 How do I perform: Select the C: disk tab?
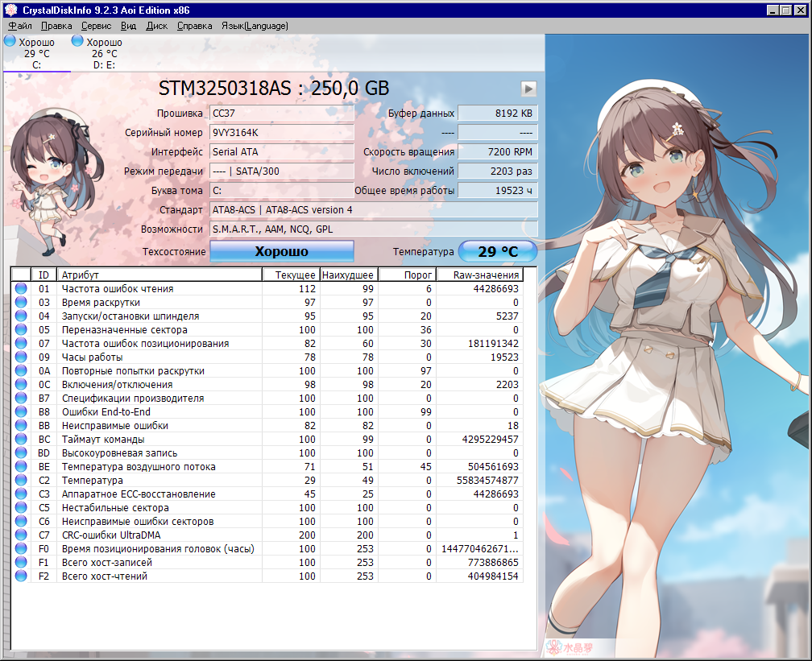[36, 53]
